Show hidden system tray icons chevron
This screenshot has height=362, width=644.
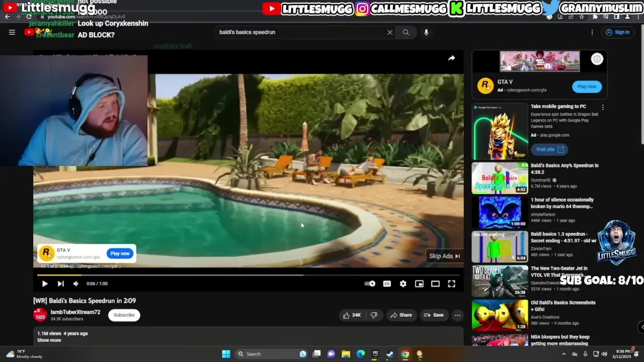[563, 354]
